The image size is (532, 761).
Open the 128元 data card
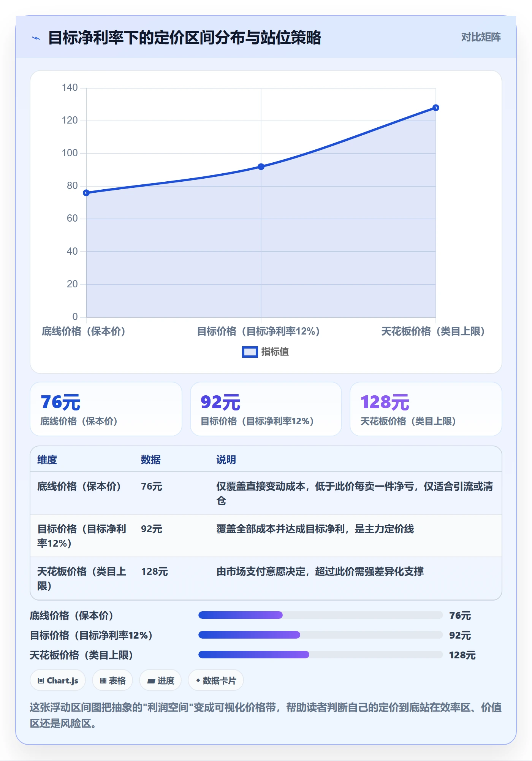coord(426,409)
